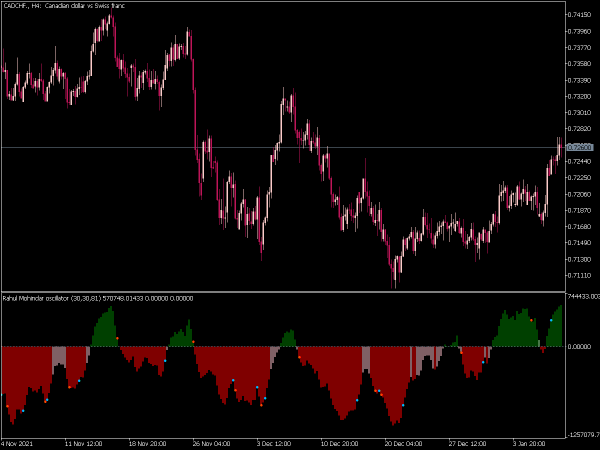Click the 11 Nov 12:00 time label
The image size is (600, 450).
(84, 444)
